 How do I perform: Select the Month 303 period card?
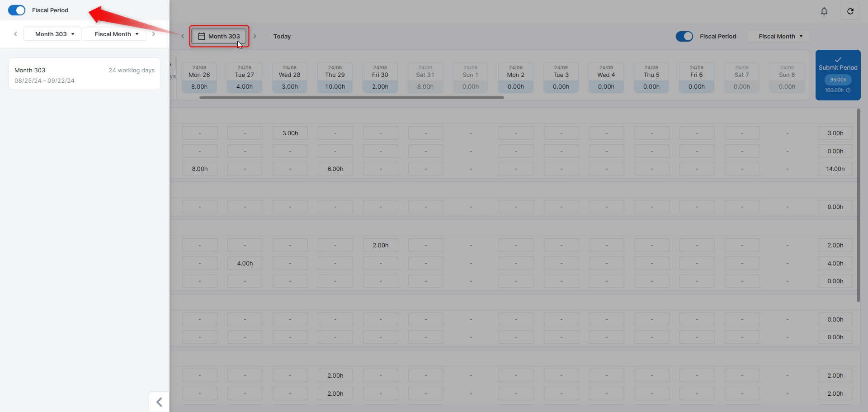tap(85, 74)
